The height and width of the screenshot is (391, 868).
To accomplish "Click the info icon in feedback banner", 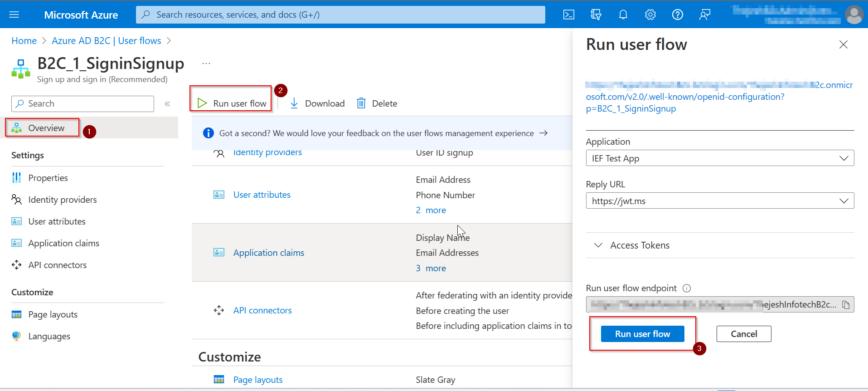I will point(209,133).
